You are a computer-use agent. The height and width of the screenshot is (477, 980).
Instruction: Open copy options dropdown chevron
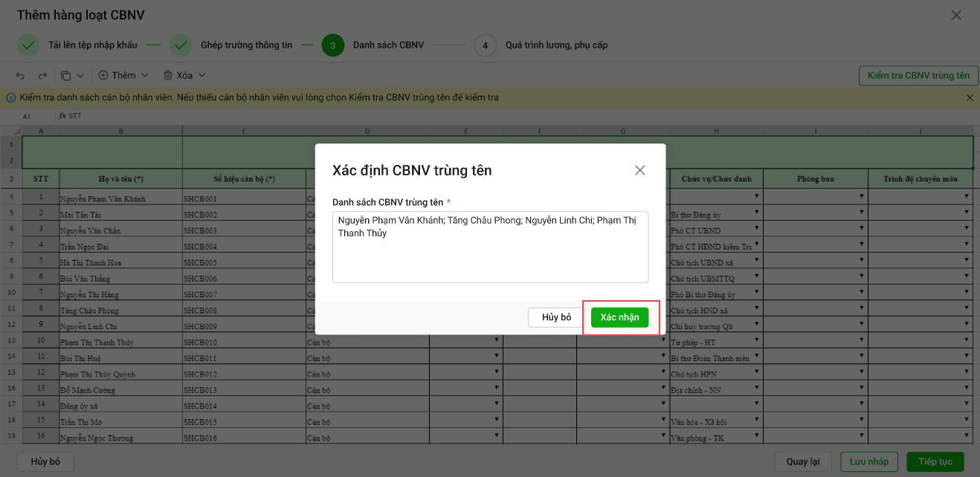(x=80, y=76)
